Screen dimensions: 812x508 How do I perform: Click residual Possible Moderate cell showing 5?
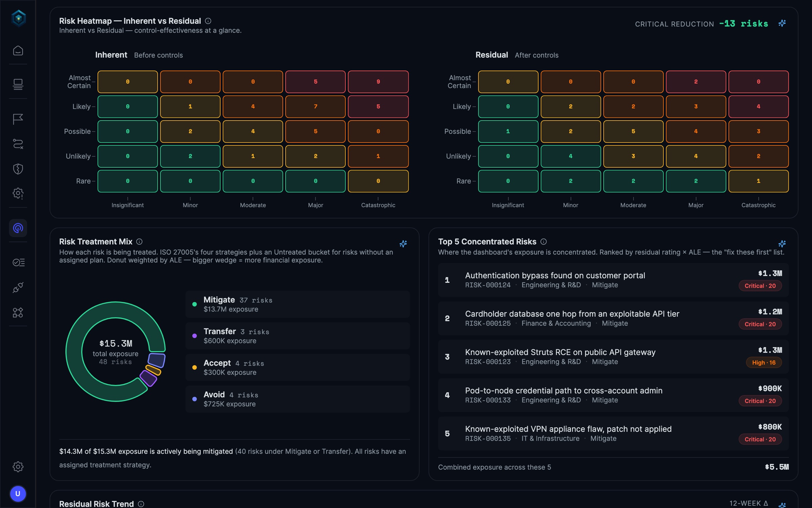click(x=633, y=131)
